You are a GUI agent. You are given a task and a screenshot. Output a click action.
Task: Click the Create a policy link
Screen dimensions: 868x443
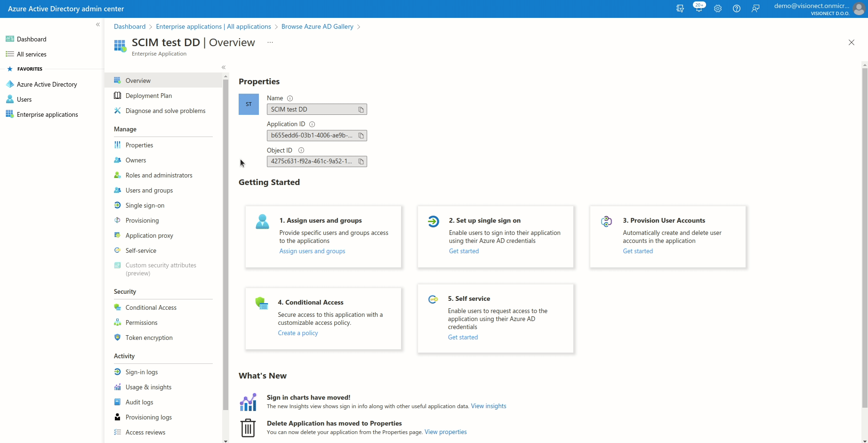coord(297,333)
